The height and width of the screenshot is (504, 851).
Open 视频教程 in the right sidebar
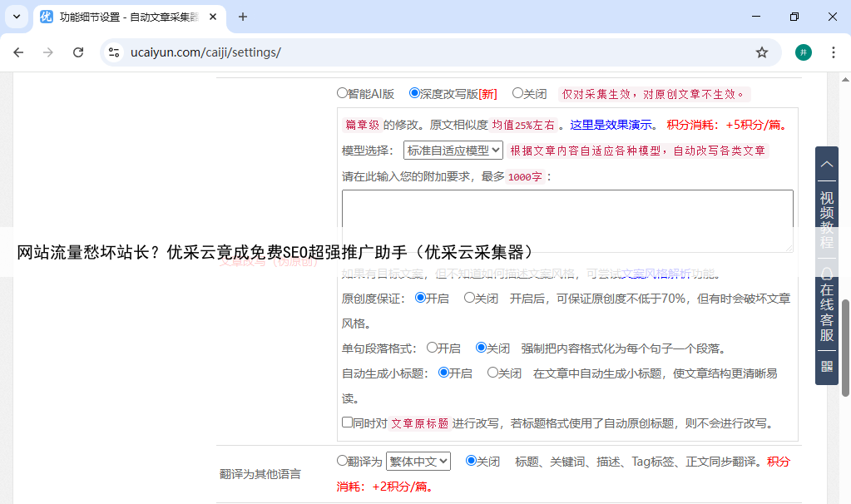(827, 220)
